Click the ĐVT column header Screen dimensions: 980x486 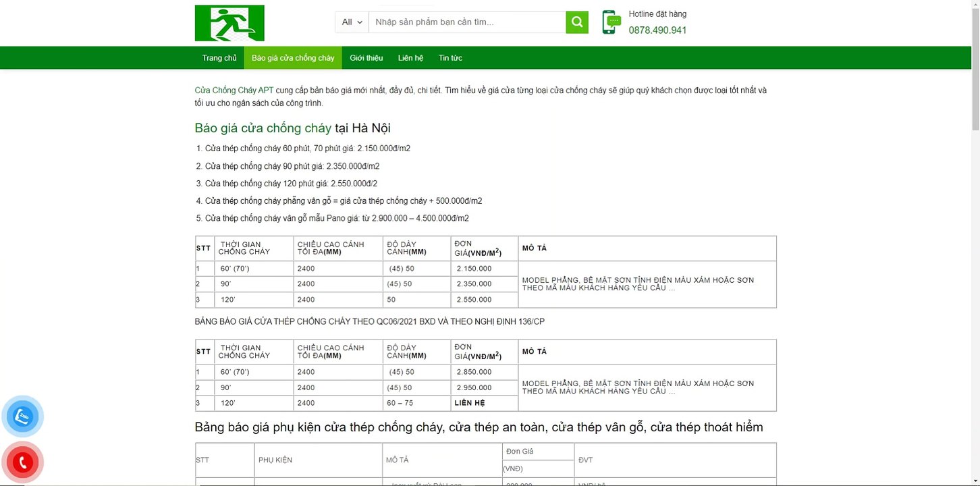point(675,460)
